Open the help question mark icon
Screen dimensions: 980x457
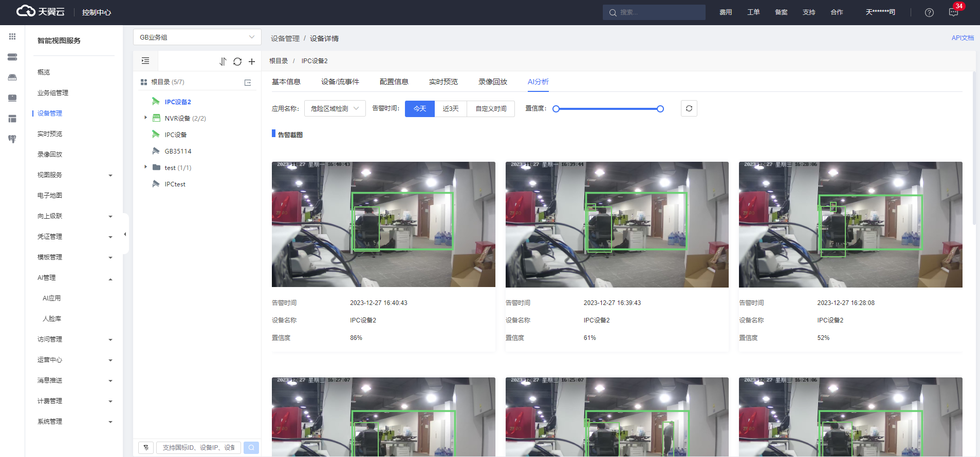coord(929,12)
